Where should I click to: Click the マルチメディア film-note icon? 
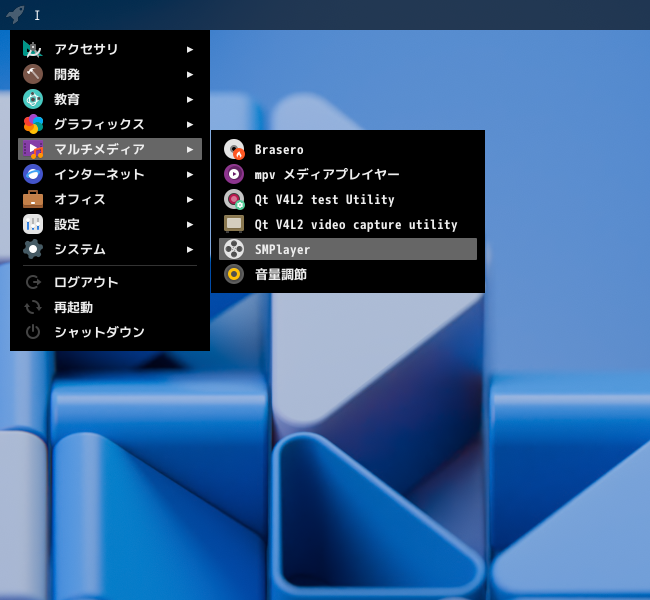point(33,149)
